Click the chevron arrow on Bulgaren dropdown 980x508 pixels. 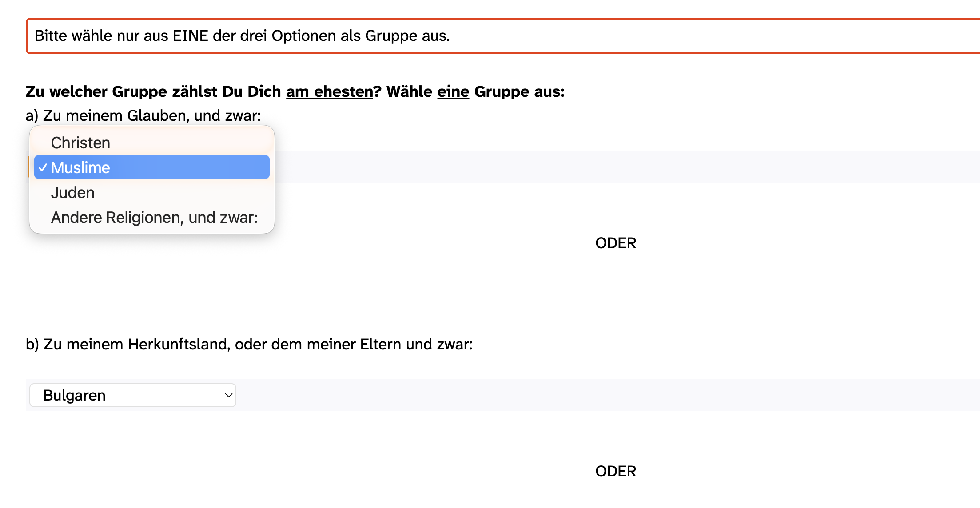pyautogui.click(x=228, y=395)
